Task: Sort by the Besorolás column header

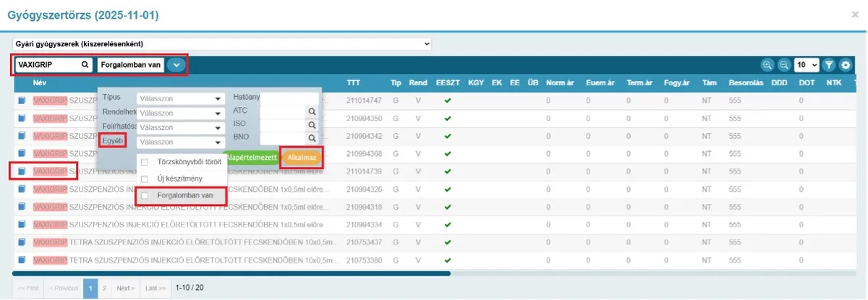Action: coord(744,82)
